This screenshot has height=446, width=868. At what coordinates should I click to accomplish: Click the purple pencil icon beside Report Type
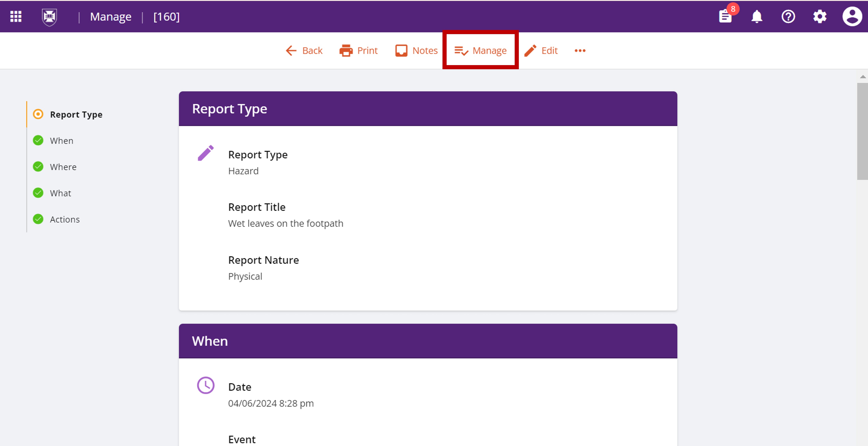click(x=206, y=153)
